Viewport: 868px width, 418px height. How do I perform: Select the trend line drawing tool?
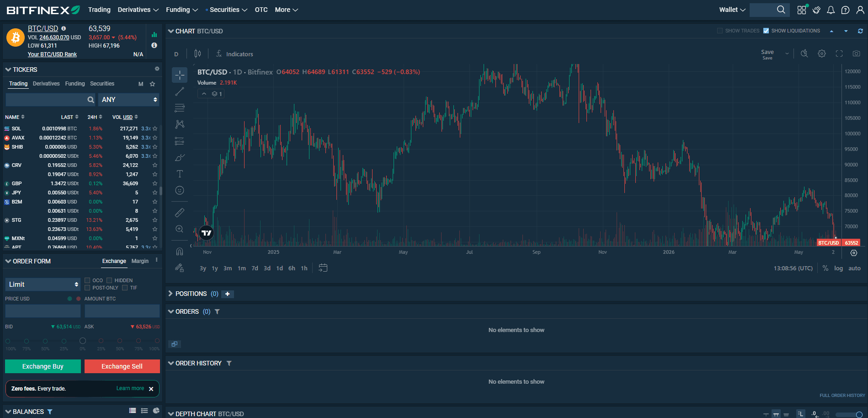tap(180, 91)
